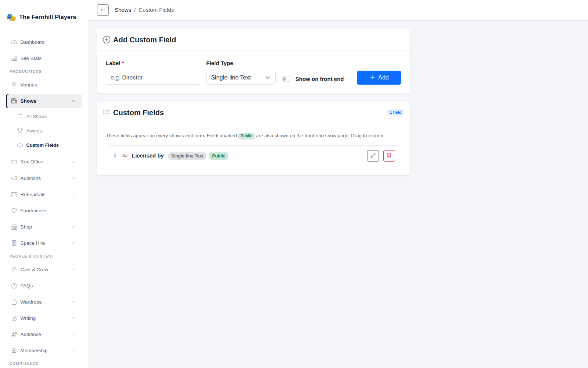Toggle Show on front end switch
The image size is (588, 368).
tap(287, 79)
